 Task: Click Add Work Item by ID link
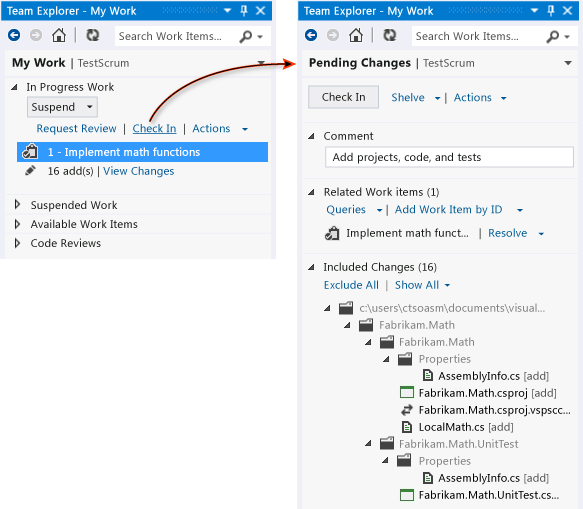click(448, 210)
